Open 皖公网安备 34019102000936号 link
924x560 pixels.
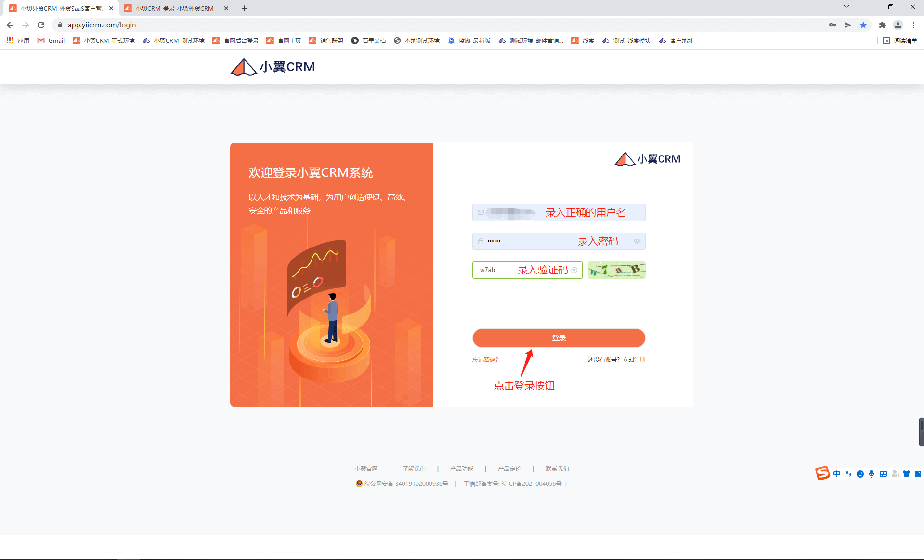point(406,484)
